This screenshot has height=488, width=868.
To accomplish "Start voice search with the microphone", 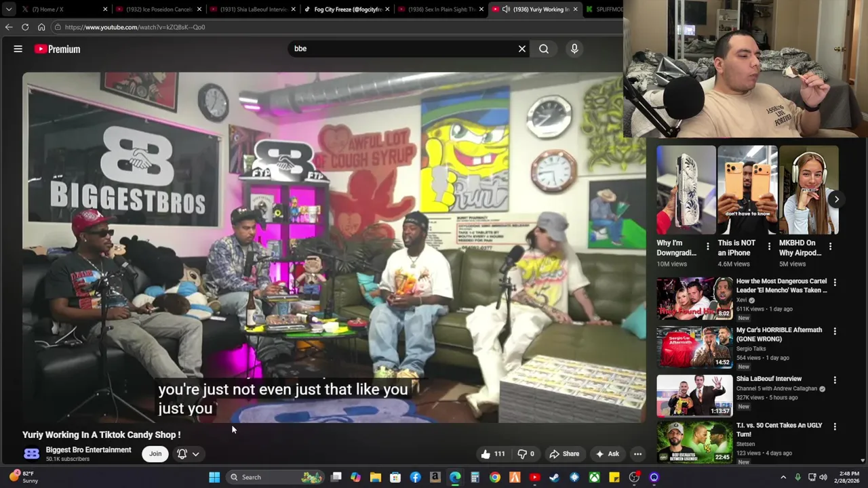I will point(574,49).
